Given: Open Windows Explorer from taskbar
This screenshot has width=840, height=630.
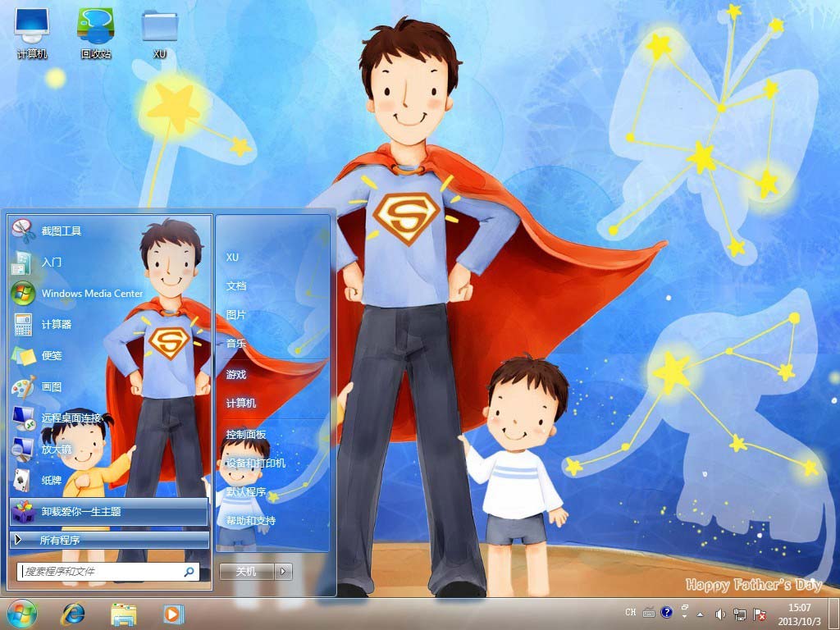Looking at the screenshot, I should tap(123, 614).
